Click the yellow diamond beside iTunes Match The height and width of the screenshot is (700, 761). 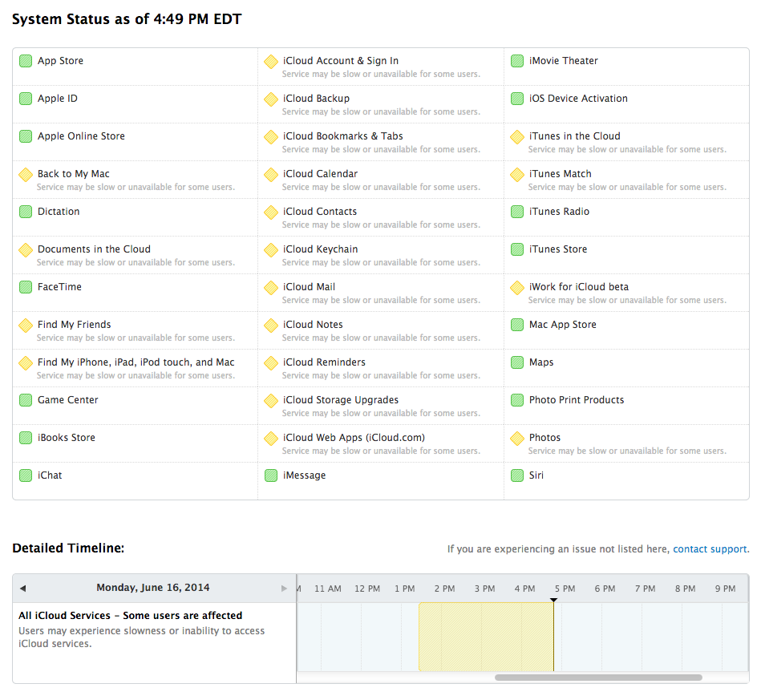click(x=517, y=174)
